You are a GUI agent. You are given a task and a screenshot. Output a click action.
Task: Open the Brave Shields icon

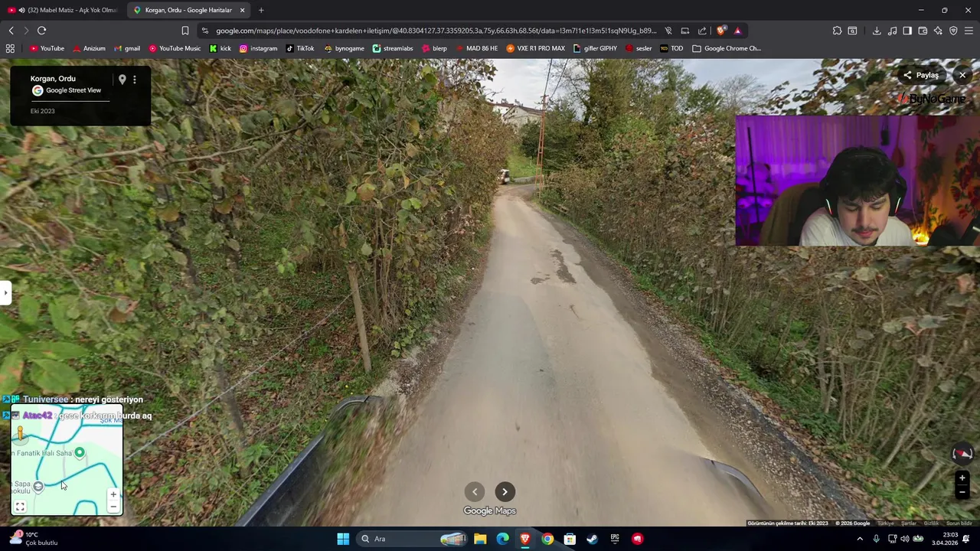pyautogui.click(x=721, y=31)
